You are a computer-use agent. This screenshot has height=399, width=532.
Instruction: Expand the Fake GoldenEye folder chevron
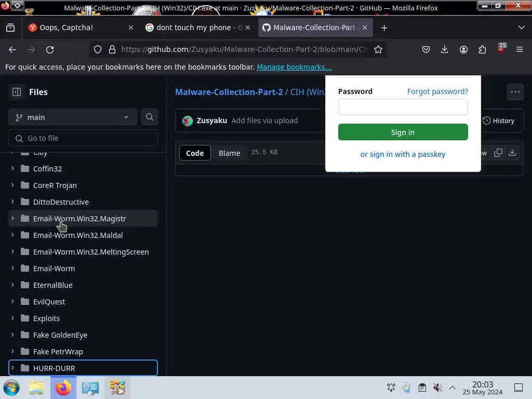click(x=12, y=335)
